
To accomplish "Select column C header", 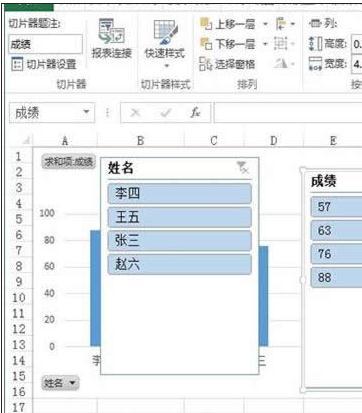I will pos(214,141).
